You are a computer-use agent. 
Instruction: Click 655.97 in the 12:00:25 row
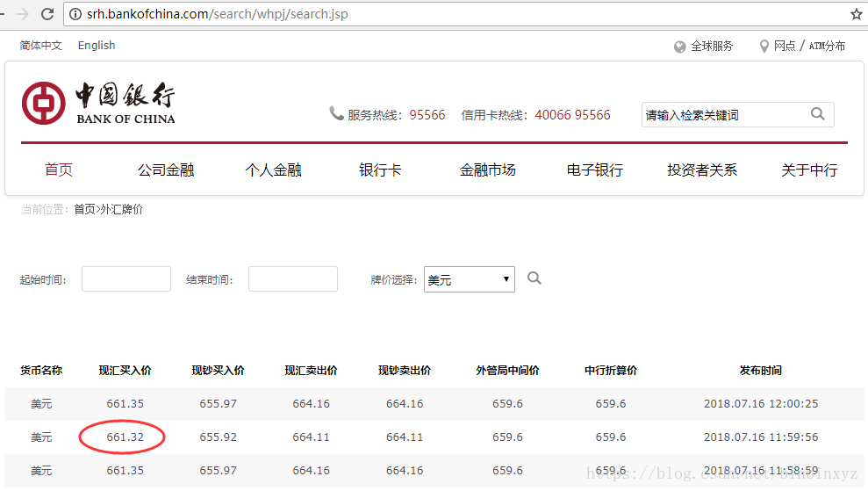coord(219,403)
